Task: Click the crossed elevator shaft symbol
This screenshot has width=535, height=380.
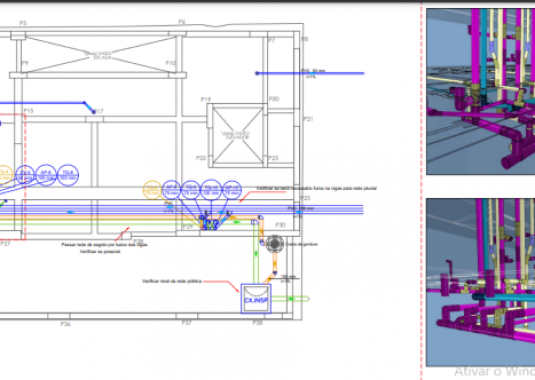Action: 237,136
